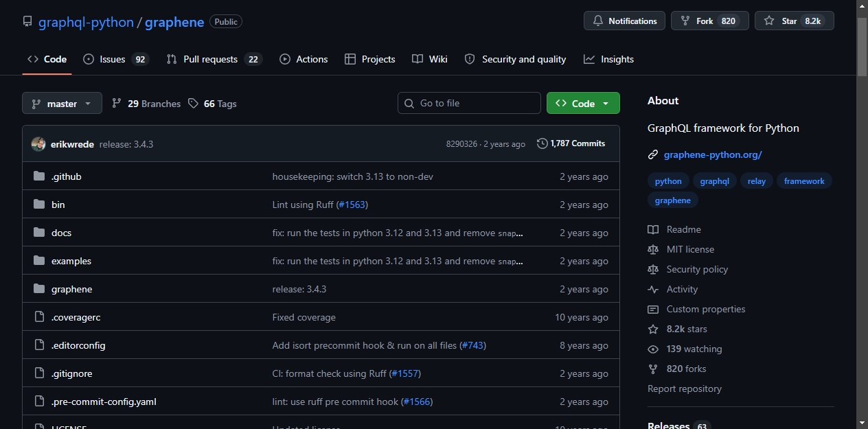Star the repository with Star button
This screenshot has width=868, height=429.
tap(794, 21)
